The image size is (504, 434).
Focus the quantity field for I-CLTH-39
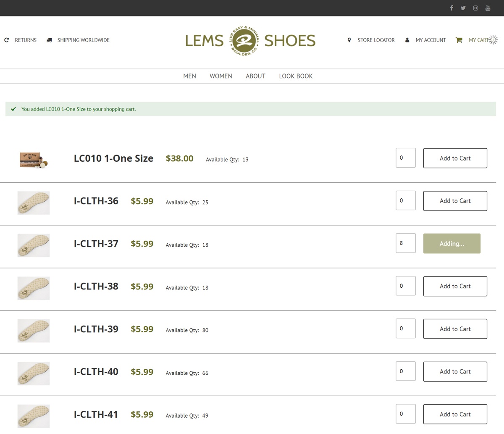tap(406, 329)
